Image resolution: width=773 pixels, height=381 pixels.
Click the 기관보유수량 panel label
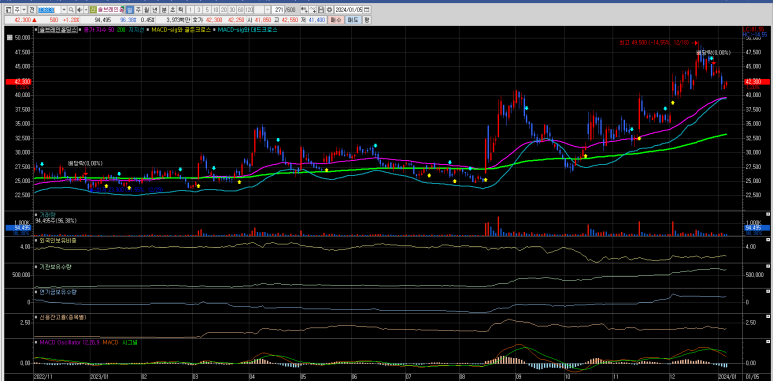pos(55,266)
